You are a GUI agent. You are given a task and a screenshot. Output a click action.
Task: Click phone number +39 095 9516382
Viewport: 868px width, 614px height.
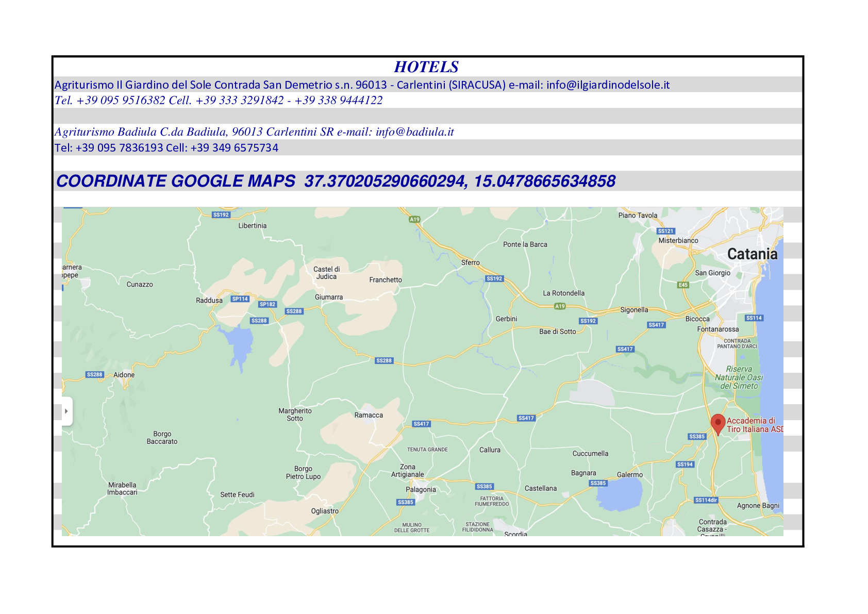pos(121,101)
